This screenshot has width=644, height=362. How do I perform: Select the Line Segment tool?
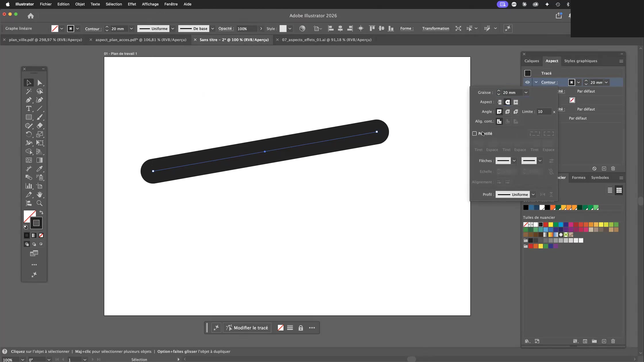coord(40,109)
